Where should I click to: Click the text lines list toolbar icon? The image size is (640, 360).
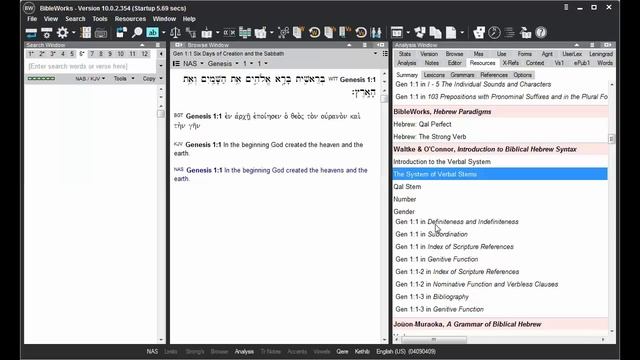(x=509, y=32)
